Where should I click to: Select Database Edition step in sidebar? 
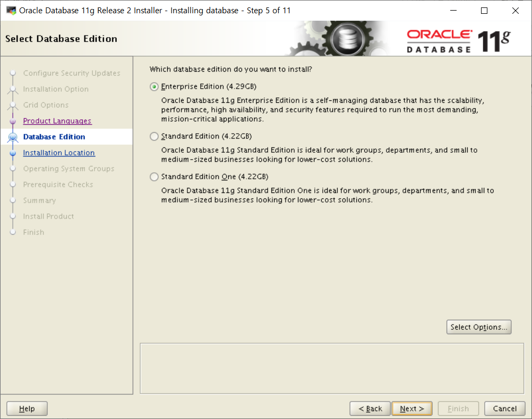(54, 137)
